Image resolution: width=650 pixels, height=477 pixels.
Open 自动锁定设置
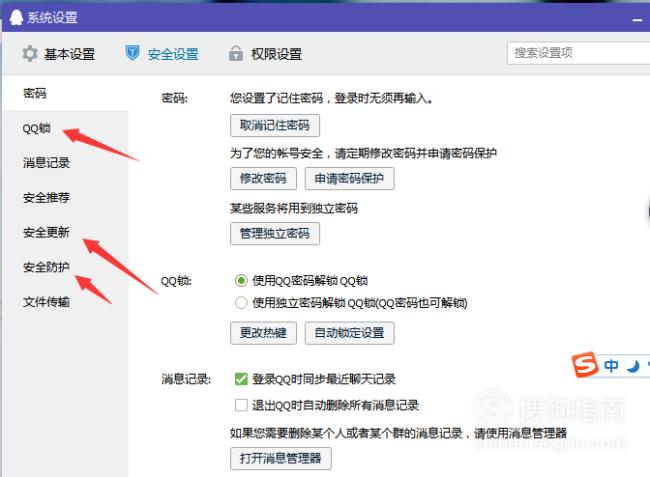coord(349,333)
